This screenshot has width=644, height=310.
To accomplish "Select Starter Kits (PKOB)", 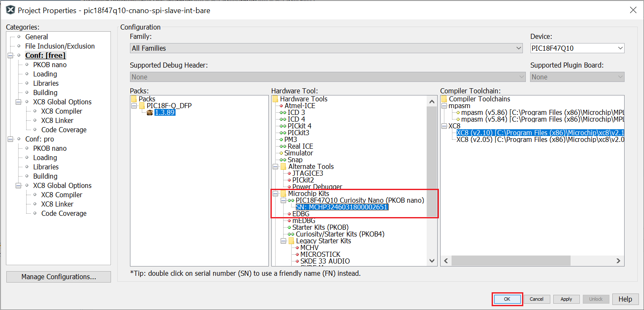I will (320, 227).
